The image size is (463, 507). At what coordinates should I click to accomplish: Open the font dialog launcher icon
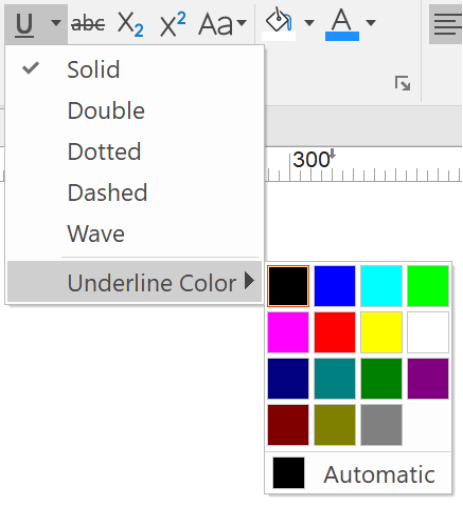[402, 83]
